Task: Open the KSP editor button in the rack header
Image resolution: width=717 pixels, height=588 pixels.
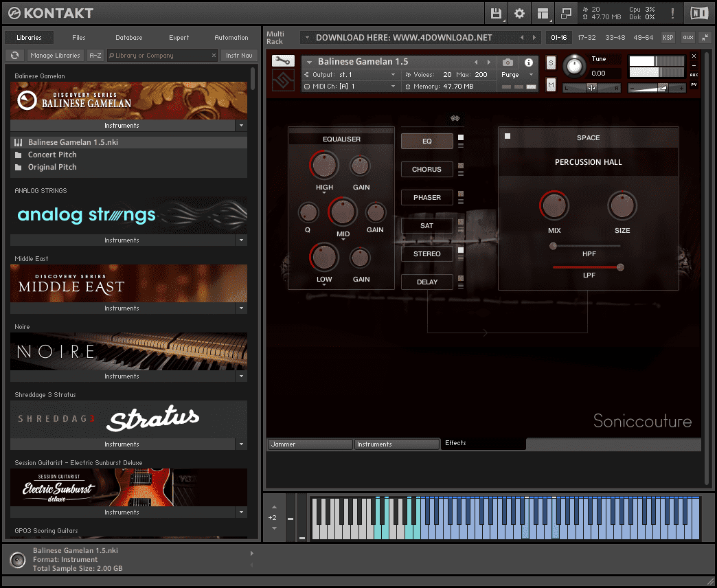Action: (668, 38)
